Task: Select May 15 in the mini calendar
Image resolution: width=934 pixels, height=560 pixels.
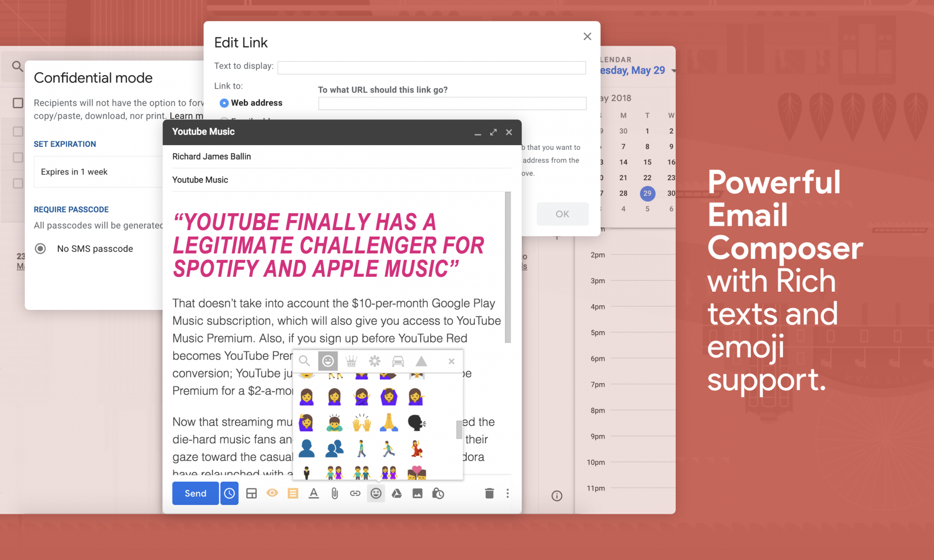Action: [x=647, y=162]
